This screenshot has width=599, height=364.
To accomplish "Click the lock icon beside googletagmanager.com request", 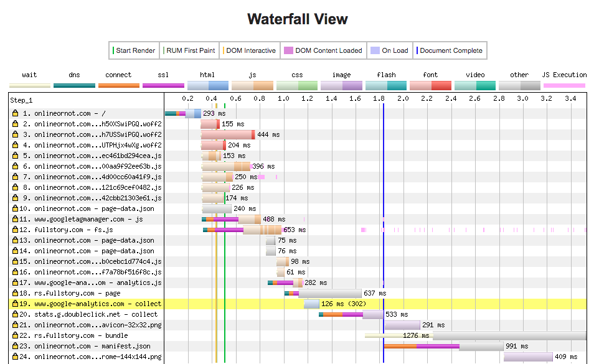I will (x=16, y=219).
